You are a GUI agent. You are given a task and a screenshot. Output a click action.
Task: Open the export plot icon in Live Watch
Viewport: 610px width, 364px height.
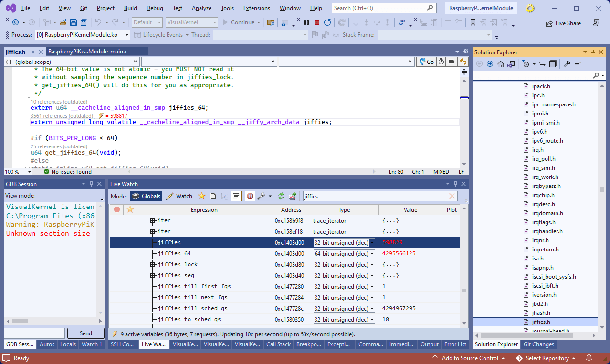pyautogui.click(x=293, y=196)
